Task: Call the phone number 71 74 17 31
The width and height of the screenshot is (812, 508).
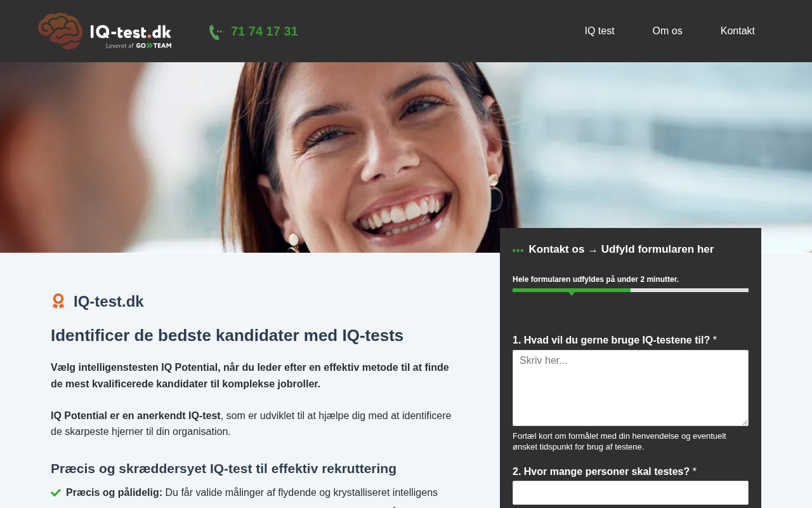Action: 264,31
